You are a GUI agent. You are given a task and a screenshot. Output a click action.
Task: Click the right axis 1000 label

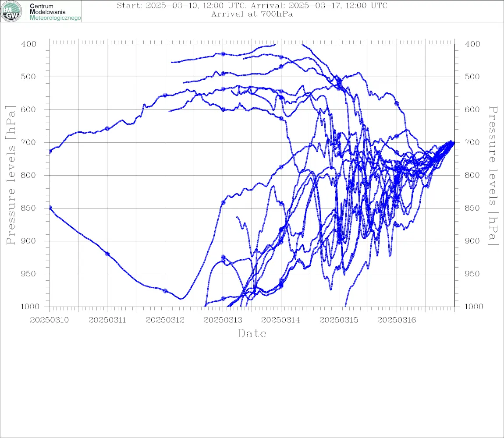click(474, 307)
